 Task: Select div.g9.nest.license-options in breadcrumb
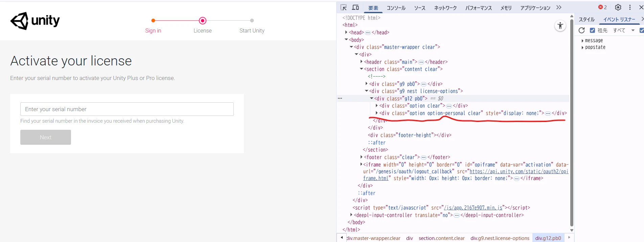(x=500, y=238)
